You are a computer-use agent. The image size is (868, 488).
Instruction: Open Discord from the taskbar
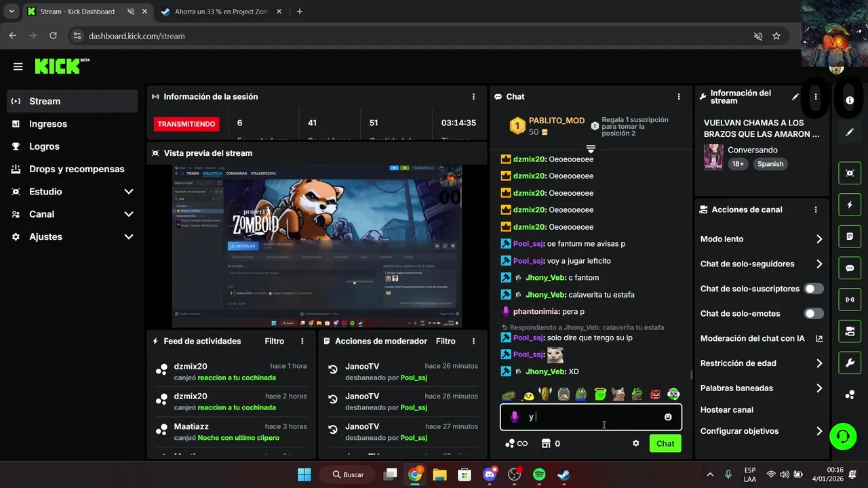tap(490, 474)
